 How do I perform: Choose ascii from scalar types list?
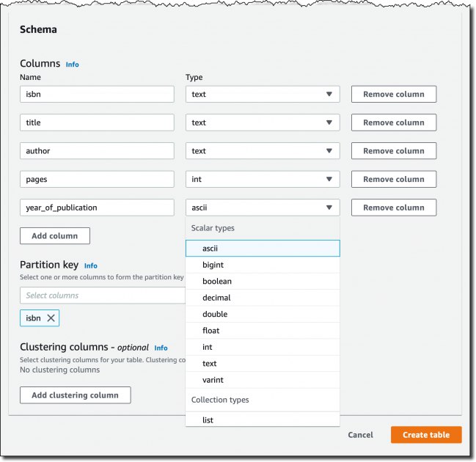263,249
